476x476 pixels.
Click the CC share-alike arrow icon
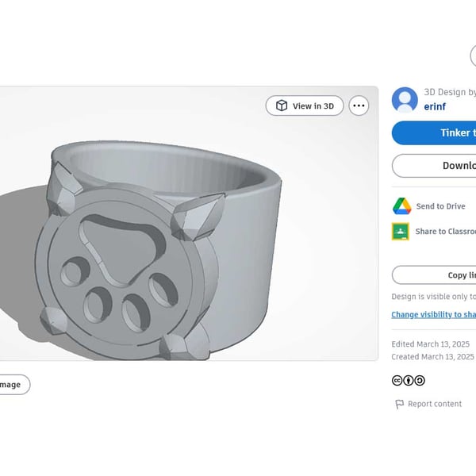tap(420, 380)
